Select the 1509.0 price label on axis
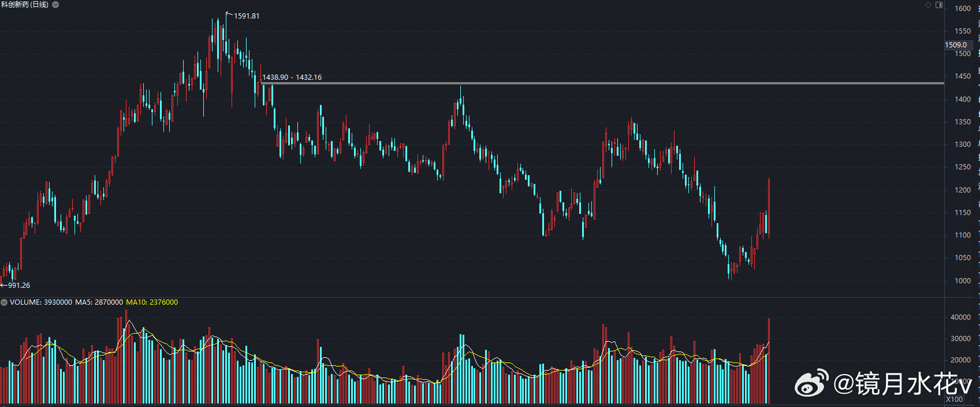 point(956,45)
